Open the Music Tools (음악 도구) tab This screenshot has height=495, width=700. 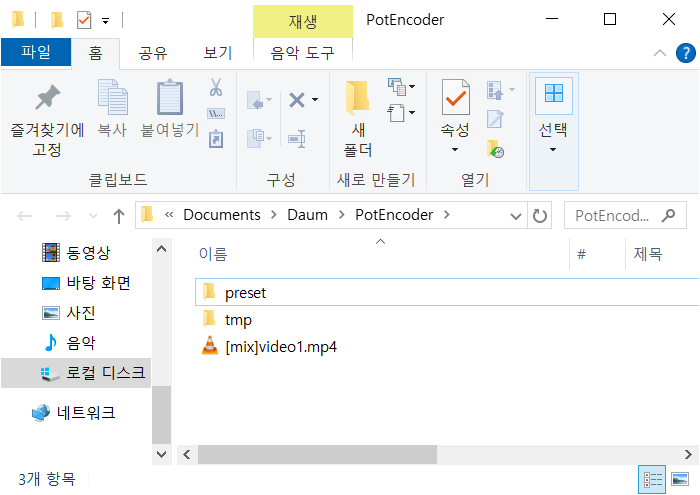(302, 54)
